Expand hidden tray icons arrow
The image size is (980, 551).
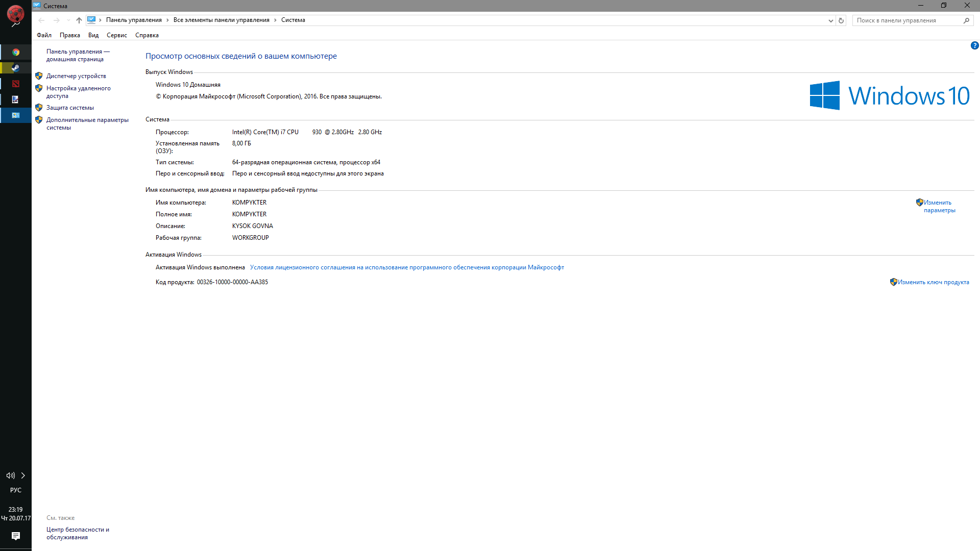(23, 475)
